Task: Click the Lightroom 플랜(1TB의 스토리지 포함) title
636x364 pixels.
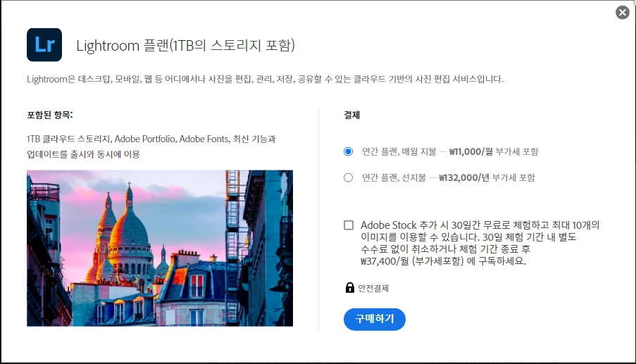Action: 185,45
